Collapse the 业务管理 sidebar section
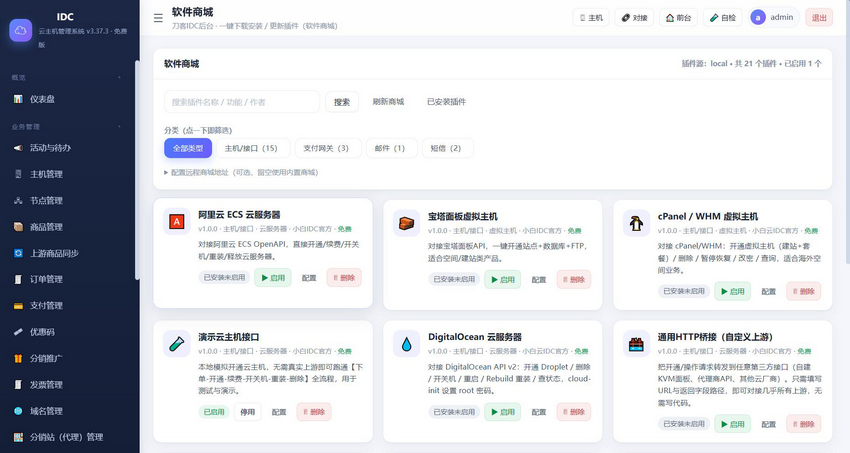 pos(119,126)
